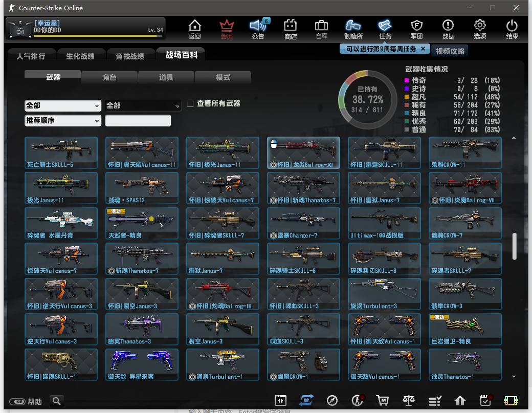Select the 鬼雕CROW-11 weapon card
The image size is (532, 413).
pos(465,153)
